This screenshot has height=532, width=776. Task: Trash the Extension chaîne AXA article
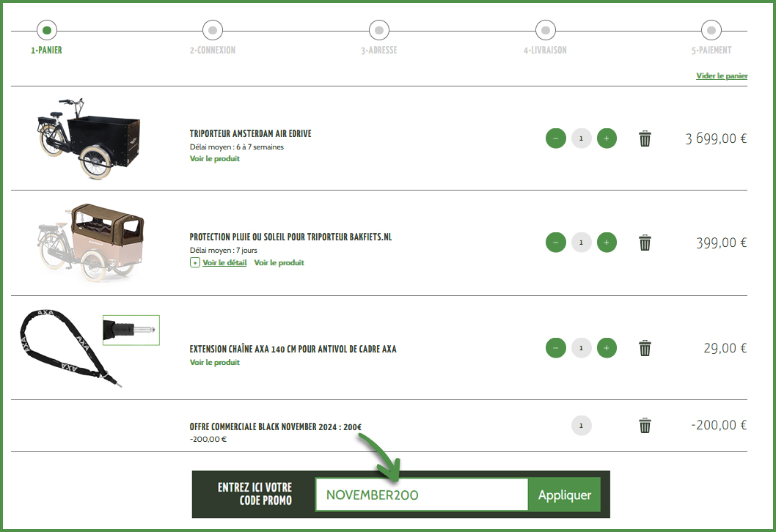click(x=645, y=348)
